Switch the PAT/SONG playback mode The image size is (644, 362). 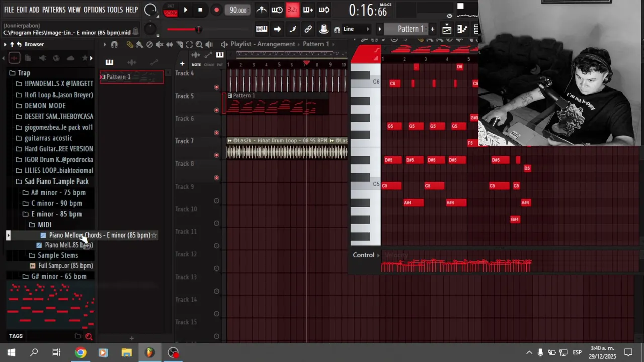click(170, 10)
